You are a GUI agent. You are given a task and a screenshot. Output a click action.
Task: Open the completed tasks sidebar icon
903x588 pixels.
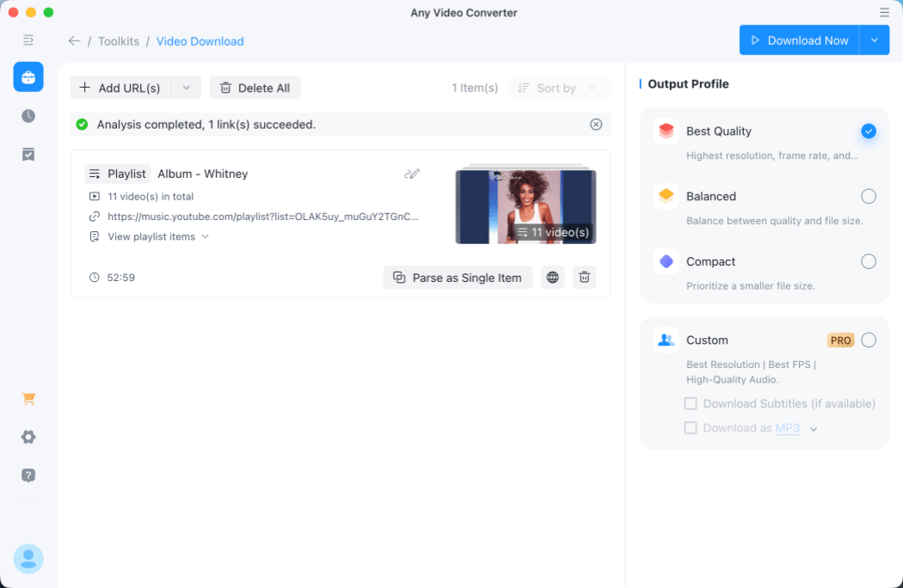(x=28, y=155)
